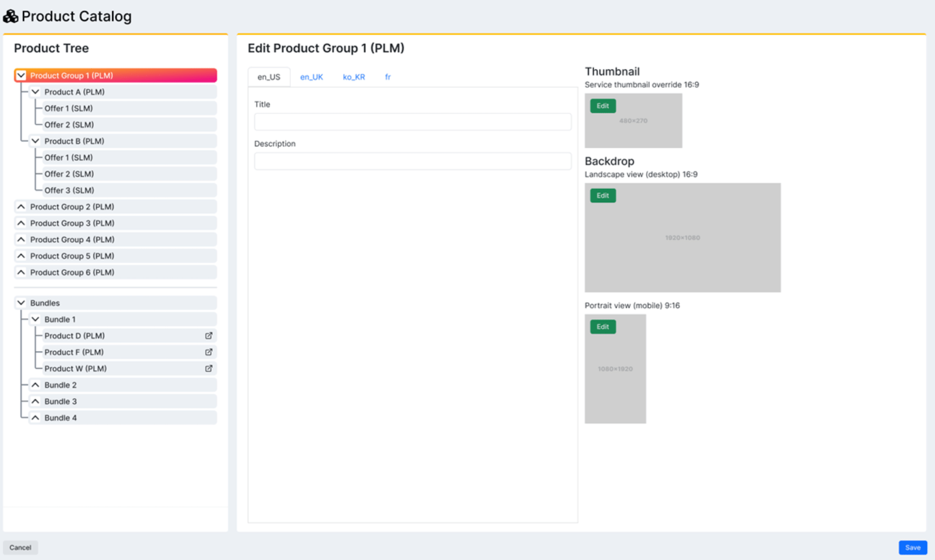935x560 pixels.
Task: Expand Bundle 2 chevron
Action: [x=35, y=385]
